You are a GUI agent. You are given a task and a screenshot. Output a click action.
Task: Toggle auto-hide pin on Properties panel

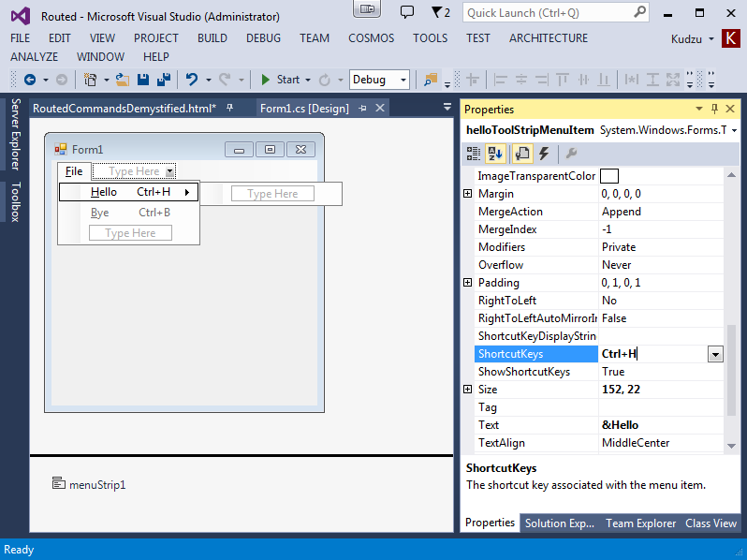(x=714, y=110)
